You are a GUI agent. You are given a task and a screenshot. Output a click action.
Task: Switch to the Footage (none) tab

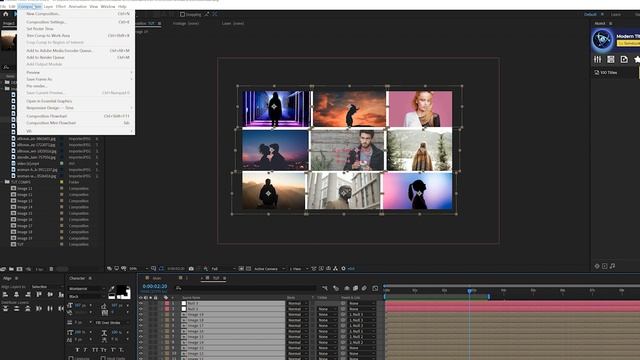pos(186,24)
